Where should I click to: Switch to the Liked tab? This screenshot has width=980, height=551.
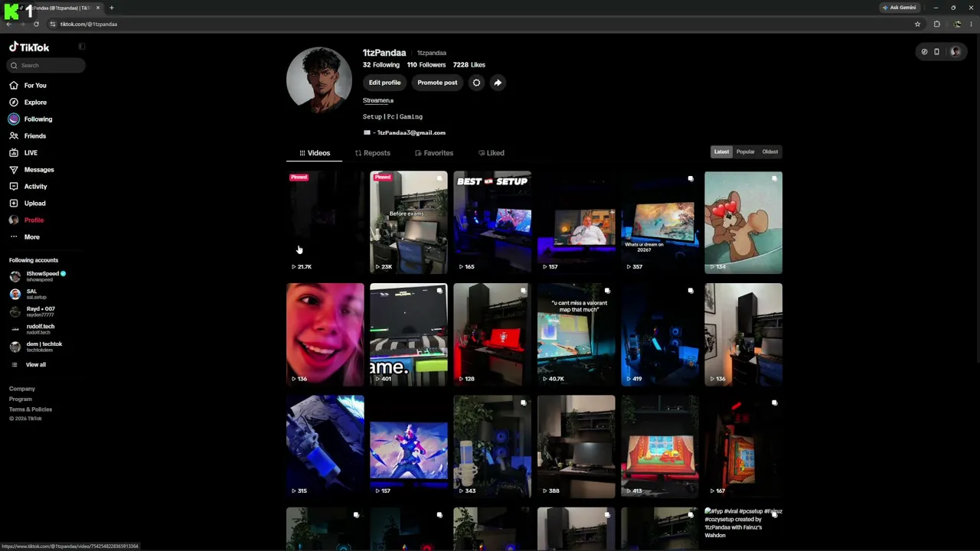coord(492,153)
